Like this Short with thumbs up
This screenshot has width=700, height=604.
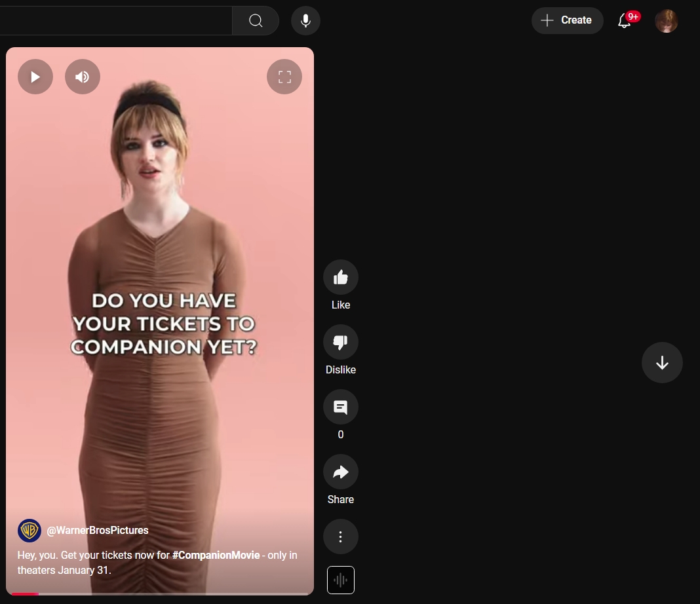point(341,278)
